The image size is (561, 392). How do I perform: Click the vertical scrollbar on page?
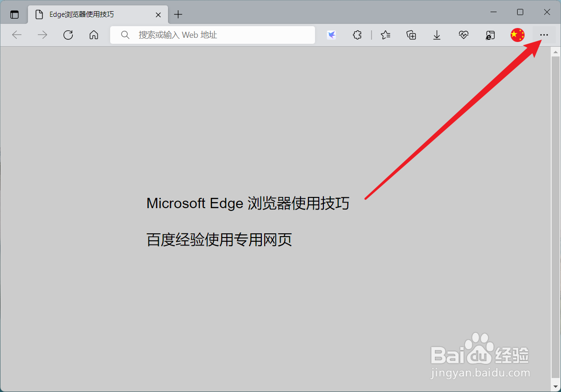pos(555,218)
